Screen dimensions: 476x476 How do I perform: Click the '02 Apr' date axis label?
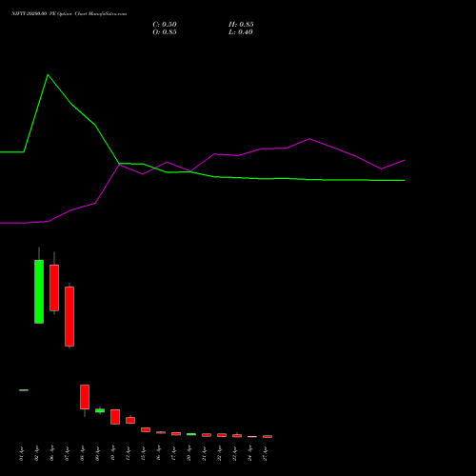coord(36,454)
